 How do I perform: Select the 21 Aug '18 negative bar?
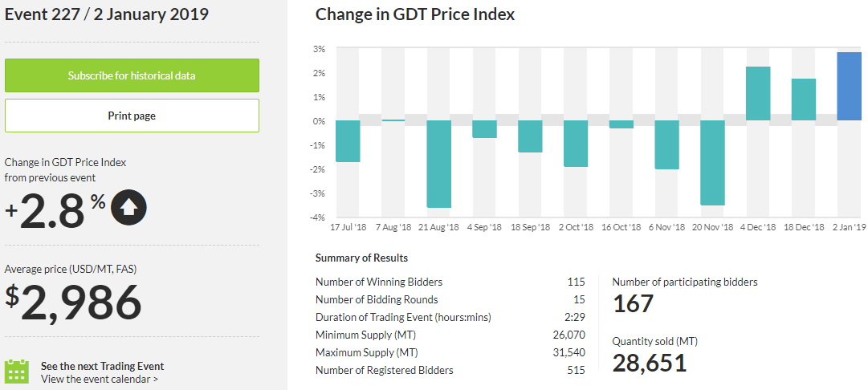coord(438,164)
